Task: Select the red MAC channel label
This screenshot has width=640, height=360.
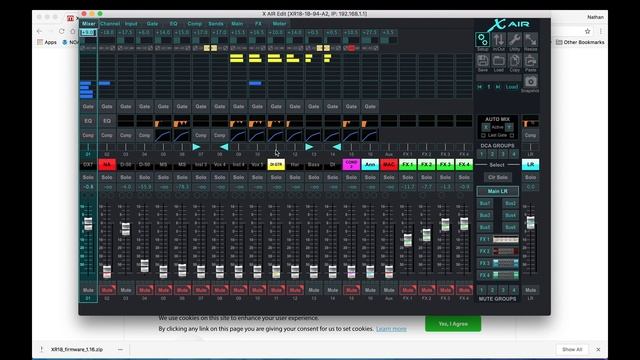Action: 389,164
